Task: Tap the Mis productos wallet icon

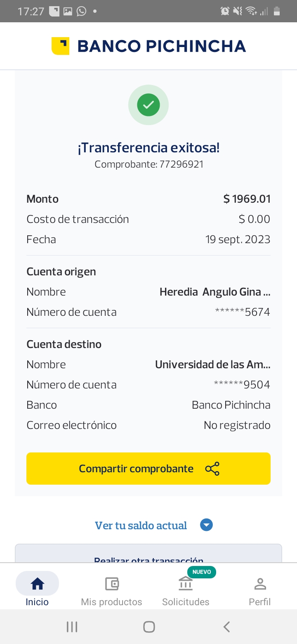Action: click(x=111, y=584)
